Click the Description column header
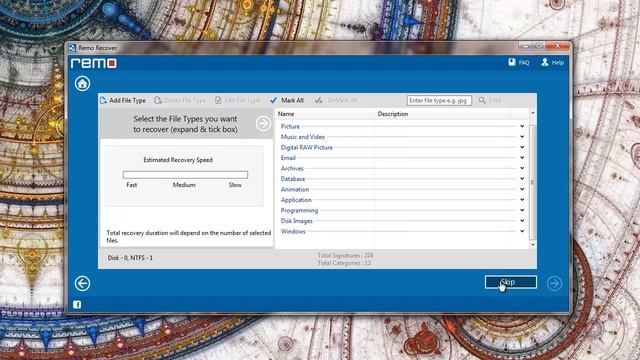This screenshot has width=640, height=360. 393,114
